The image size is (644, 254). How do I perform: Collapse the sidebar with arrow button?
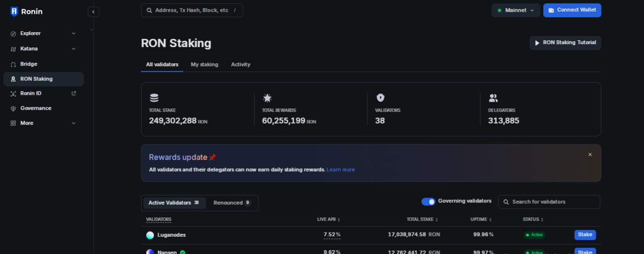click(x=93, y=11)
